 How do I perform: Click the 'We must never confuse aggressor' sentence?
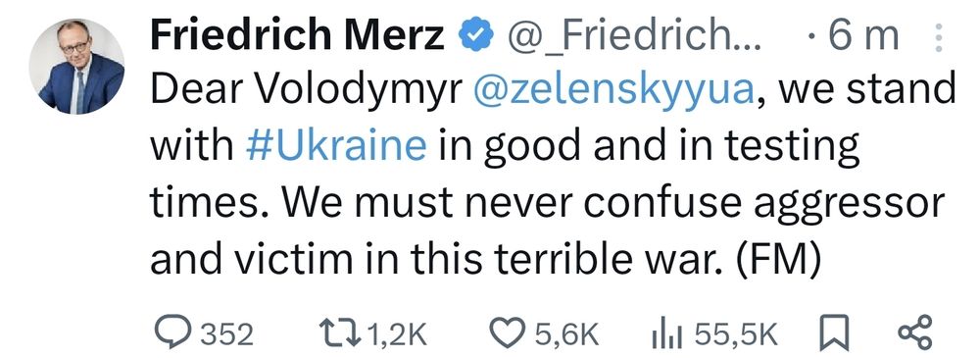coord(612,203)
